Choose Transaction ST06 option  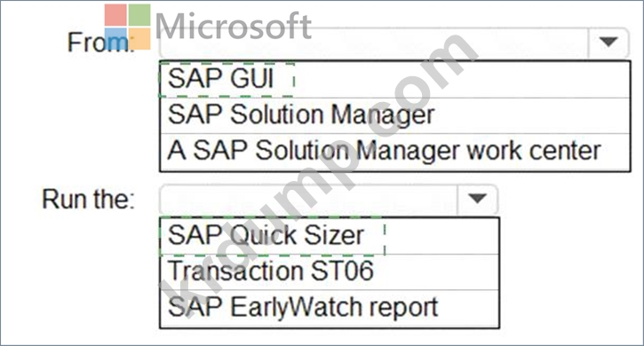click(x=330, y=271)
